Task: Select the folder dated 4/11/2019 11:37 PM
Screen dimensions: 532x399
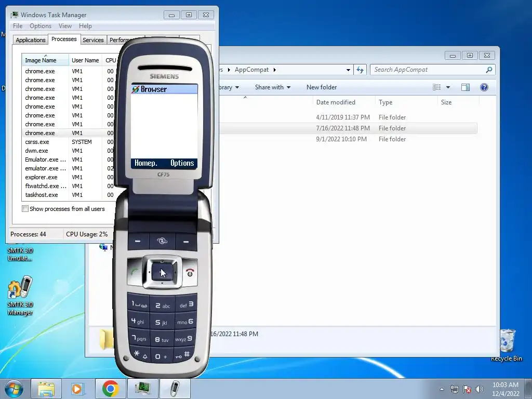Action: 348,117
